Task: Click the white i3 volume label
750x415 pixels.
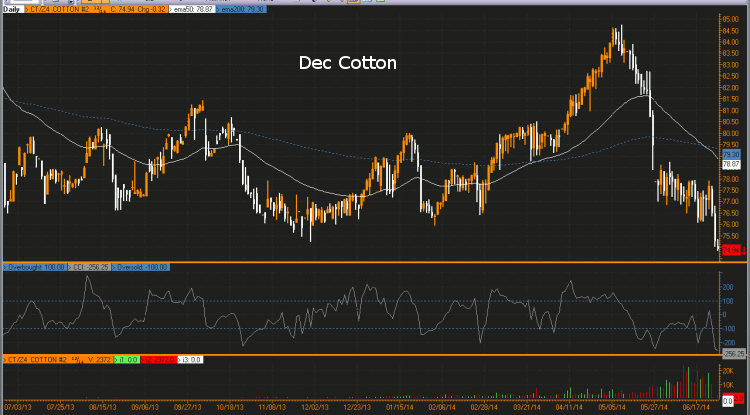Action: [x=190, y=358]
